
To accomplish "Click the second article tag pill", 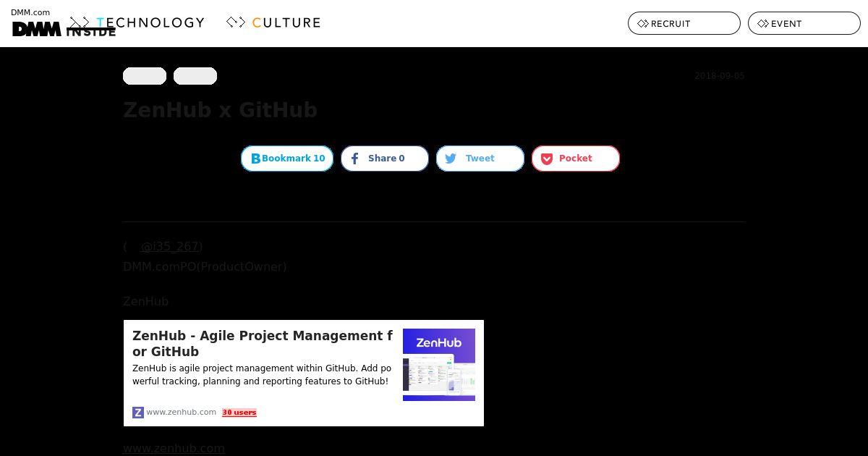I will pyautogui.click(x=195, y=76).
